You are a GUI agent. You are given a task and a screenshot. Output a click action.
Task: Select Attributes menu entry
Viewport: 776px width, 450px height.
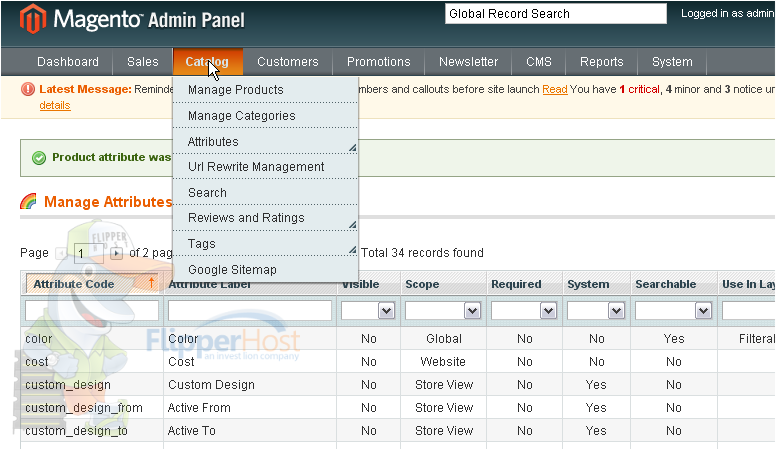point(265,142)
